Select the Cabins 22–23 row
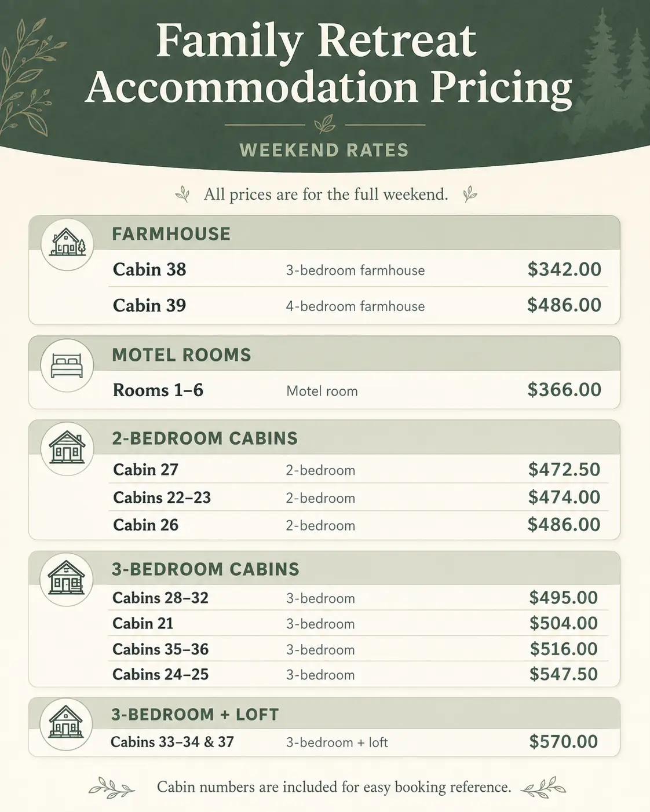 point(358,498)
